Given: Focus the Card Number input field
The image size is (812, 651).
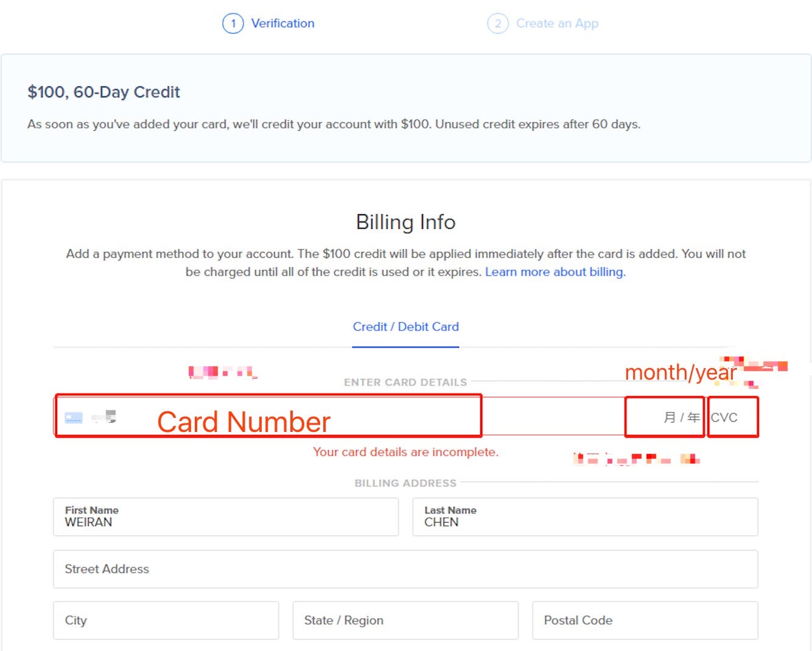Looking at the screenshot, I should [268, 416].
